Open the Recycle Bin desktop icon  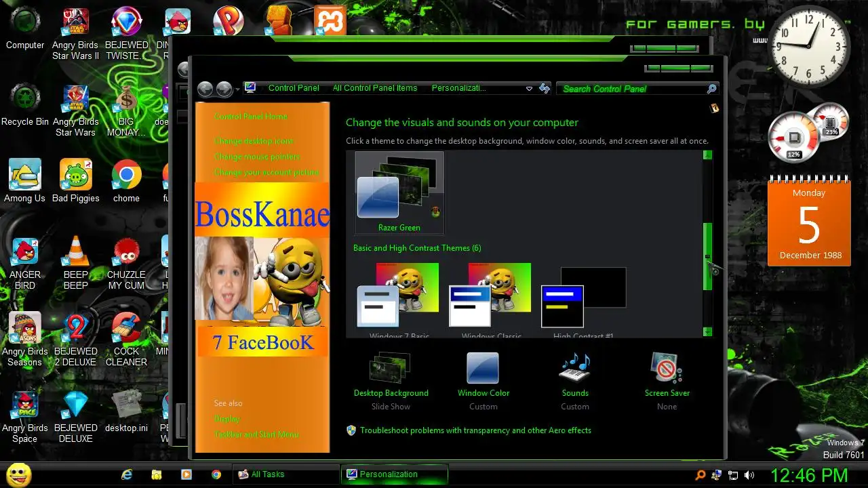tap(25, 105)
